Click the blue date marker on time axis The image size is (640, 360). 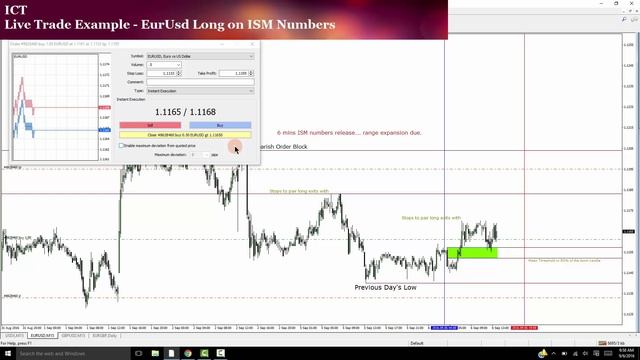pyautogui.click(x=444, y=328)
